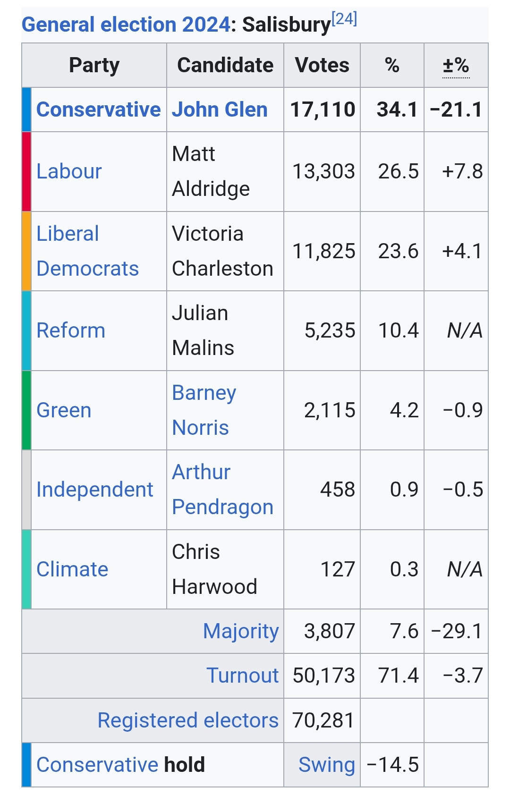The width and height of the screenshot is (510, 812).
Task: Open Arthur Pendragon's page
Action: tap(222, 490)
